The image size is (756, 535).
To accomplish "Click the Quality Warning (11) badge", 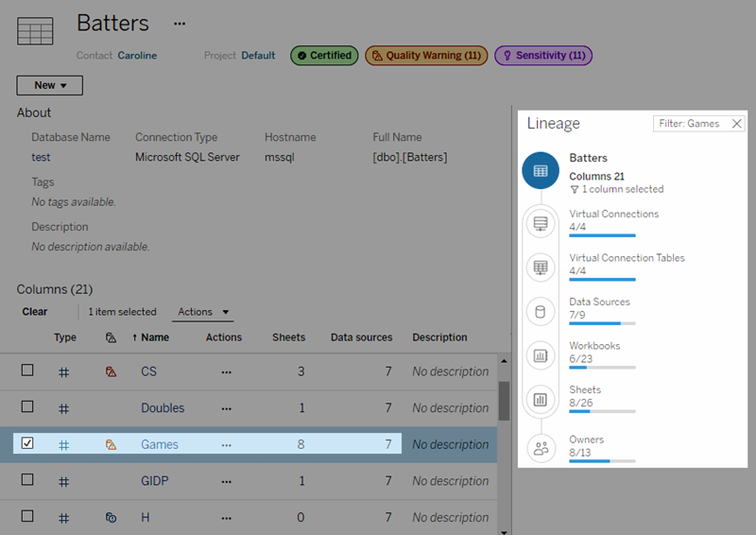I will click(x=426, y=56).
